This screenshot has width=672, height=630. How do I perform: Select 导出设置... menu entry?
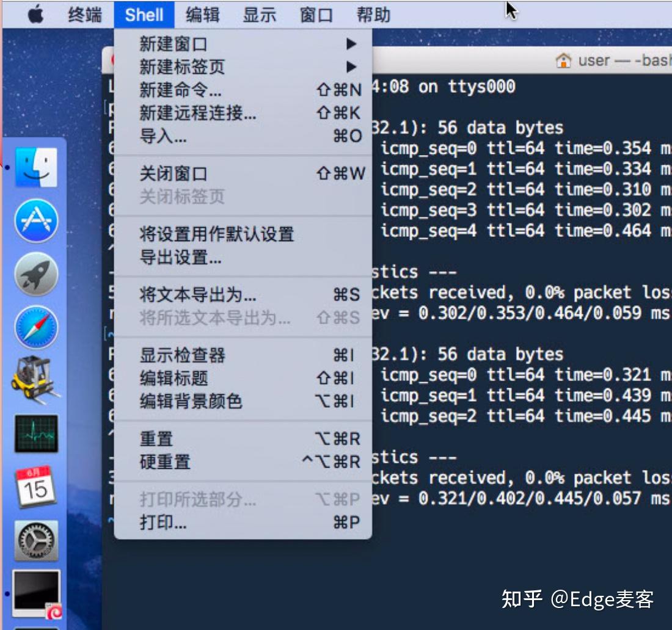pyautogui.click(x=243, y=258)
